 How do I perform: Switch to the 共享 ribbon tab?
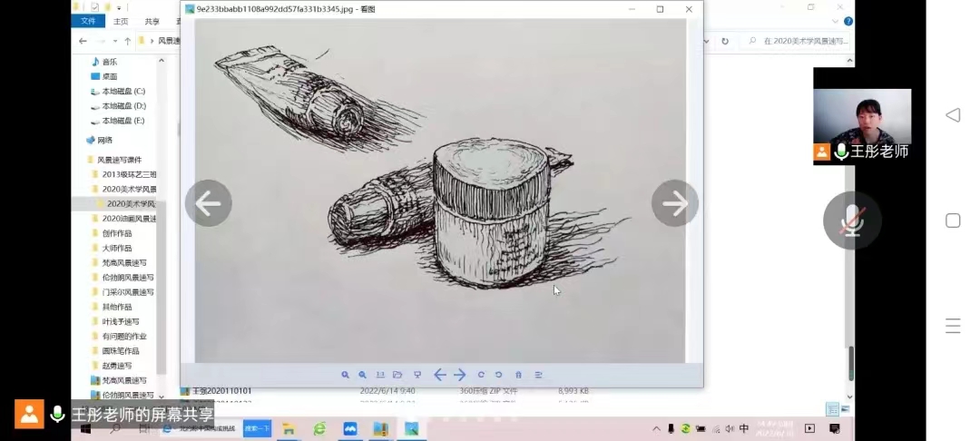point(152,21)
